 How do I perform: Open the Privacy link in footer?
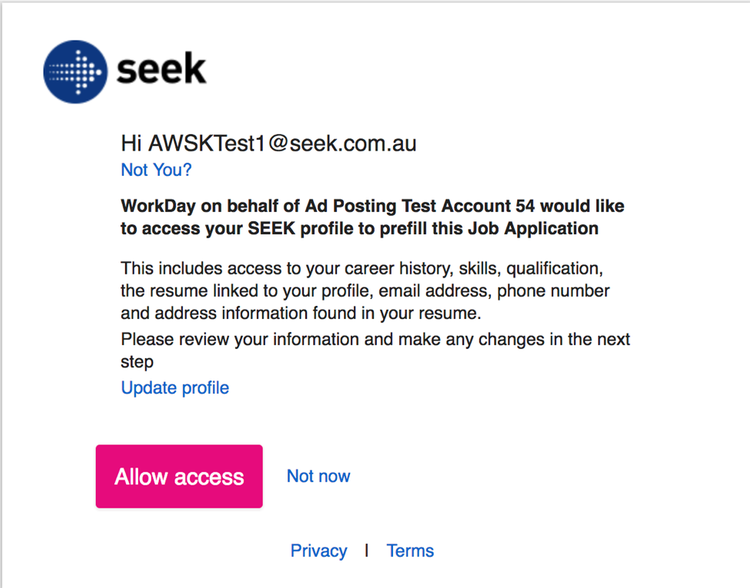coord(318,550)
